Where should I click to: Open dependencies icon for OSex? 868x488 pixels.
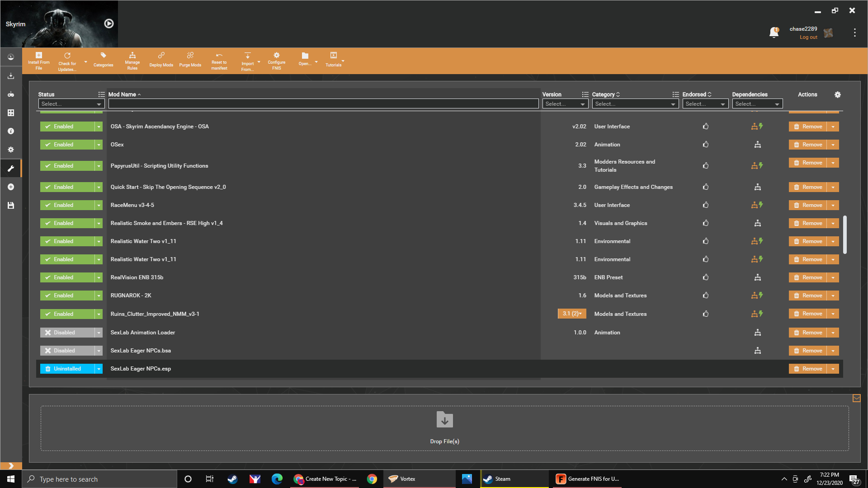[x=758, y=145]
